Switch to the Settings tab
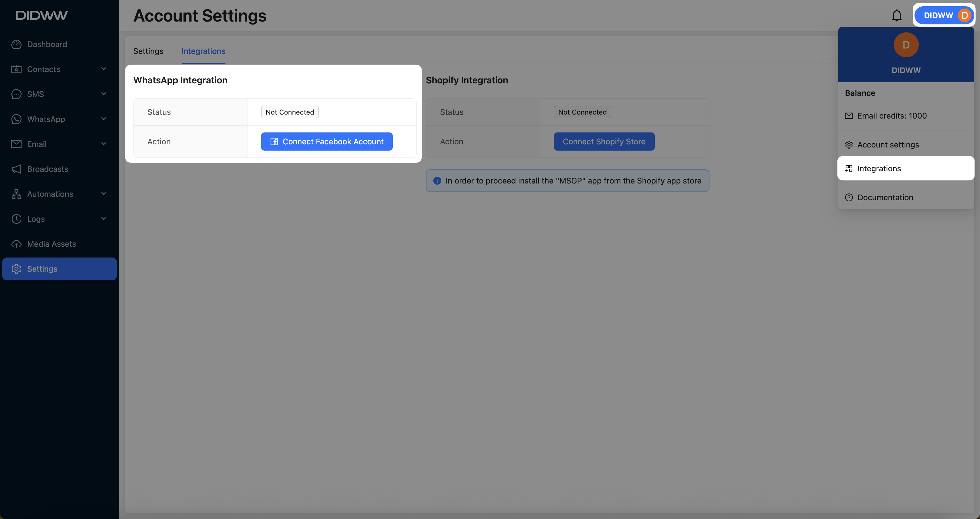This screenshot has width=980, height=519. (148, 51)
